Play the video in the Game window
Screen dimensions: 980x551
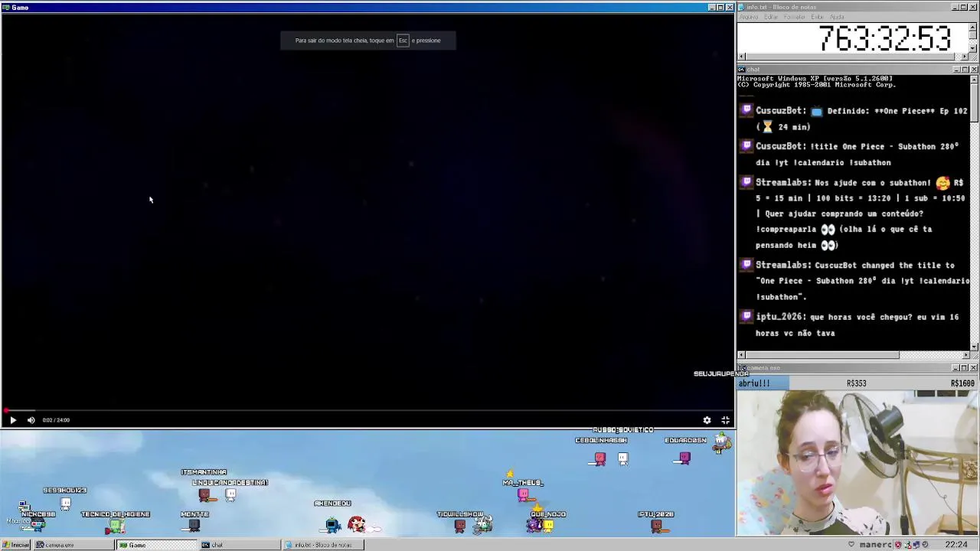click(x=12, y=420)
